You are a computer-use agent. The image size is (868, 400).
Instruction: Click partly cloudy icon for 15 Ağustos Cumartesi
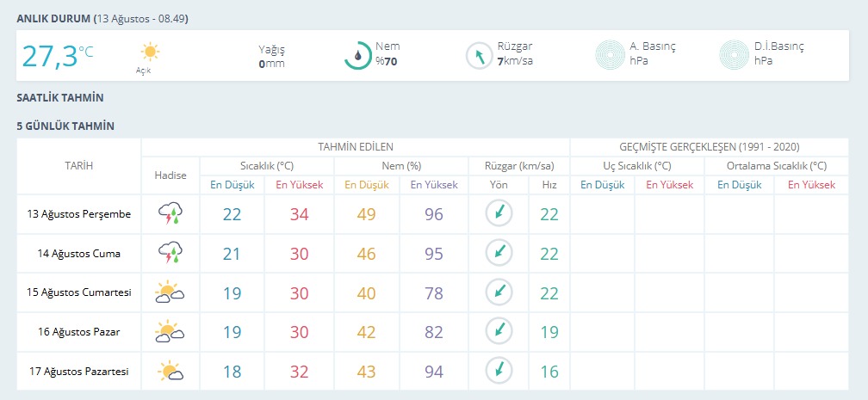click(170, 292)
